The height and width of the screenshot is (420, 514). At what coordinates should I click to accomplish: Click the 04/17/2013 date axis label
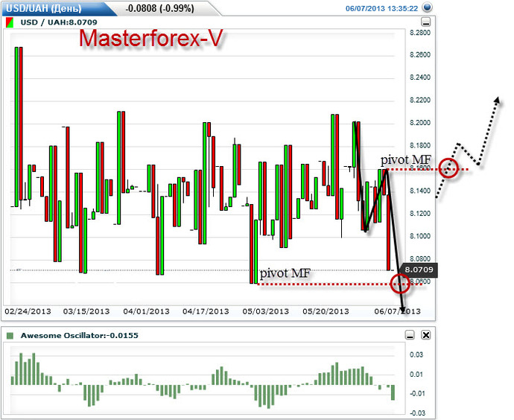(206, 311)
